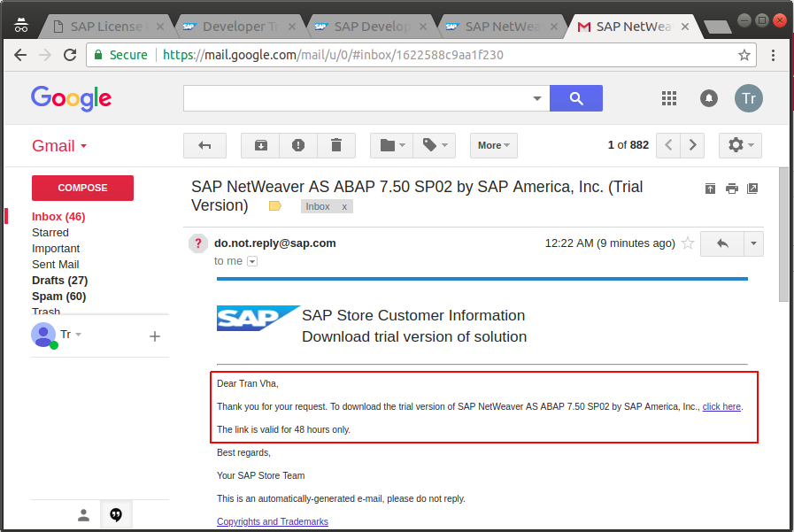This screenshot has height=532, width=794.
Task: Click the blue search button
Action: click(576, 98)
